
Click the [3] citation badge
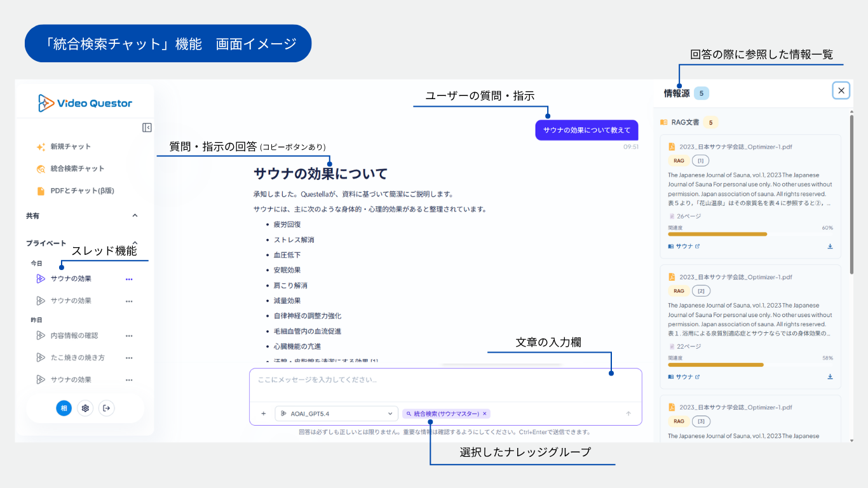(x=700, y=421)
